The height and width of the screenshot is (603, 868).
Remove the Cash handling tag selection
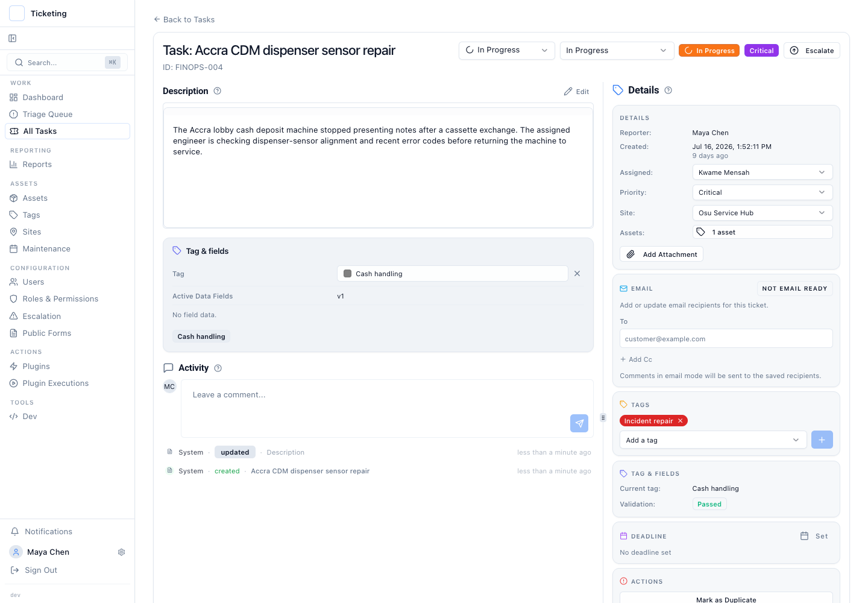coord(577,274)
